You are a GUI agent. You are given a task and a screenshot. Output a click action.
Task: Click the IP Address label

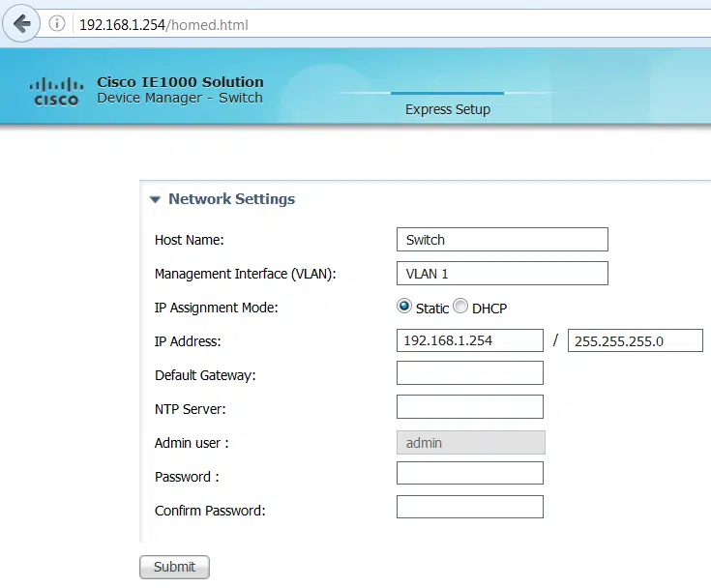(188, 341)
